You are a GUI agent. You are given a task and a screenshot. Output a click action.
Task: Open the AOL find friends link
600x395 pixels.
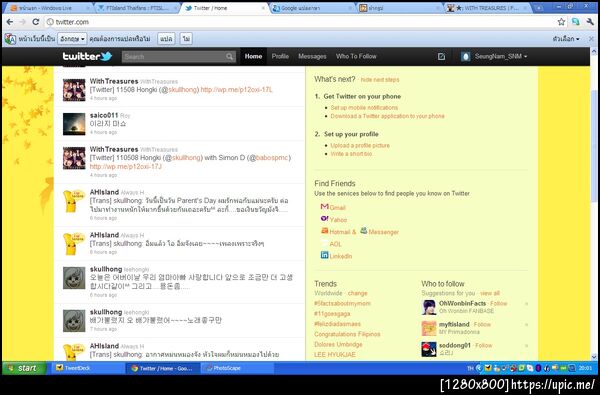(x=335, y=244)
